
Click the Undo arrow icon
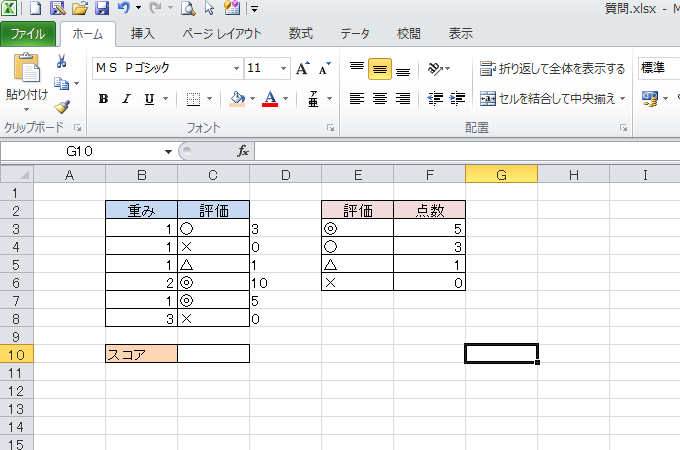point(122,9)
